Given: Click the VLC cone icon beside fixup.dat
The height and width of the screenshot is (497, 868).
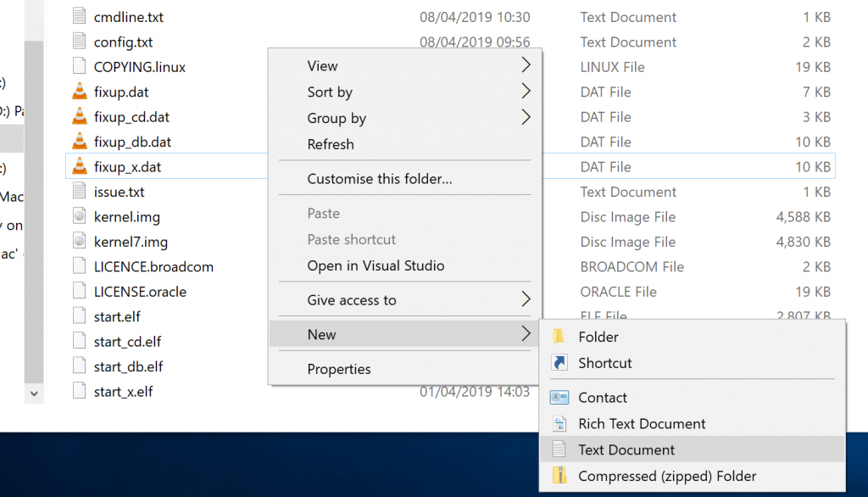Looking at the screenshot, I should click(x=80, y=92).
